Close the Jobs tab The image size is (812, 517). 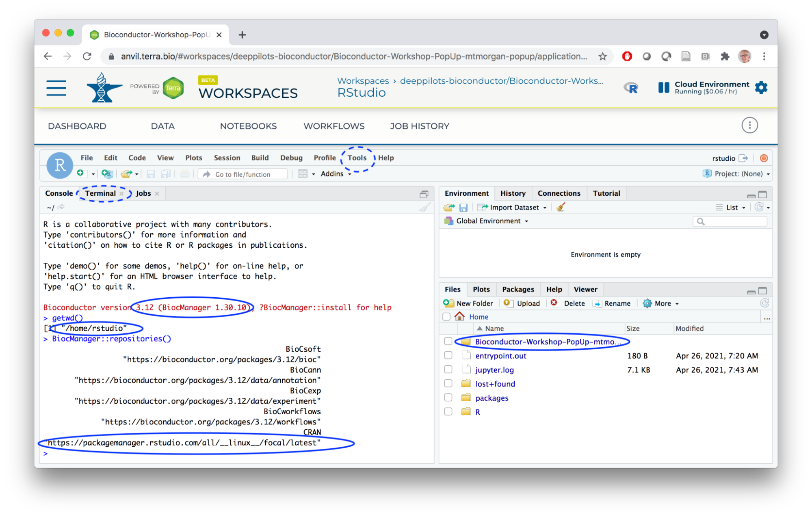157,194
